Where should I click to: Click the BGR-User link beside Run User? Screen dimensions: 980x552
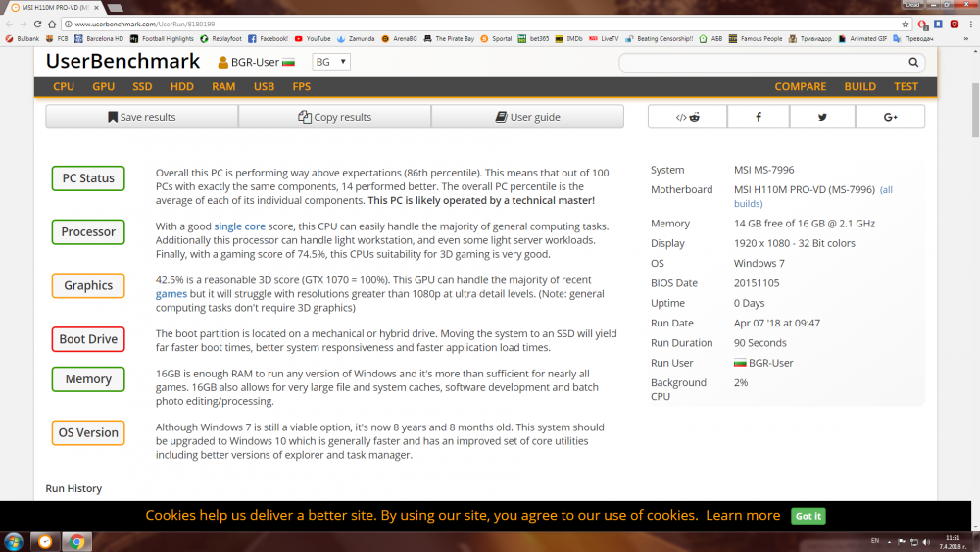click(763, 363)
